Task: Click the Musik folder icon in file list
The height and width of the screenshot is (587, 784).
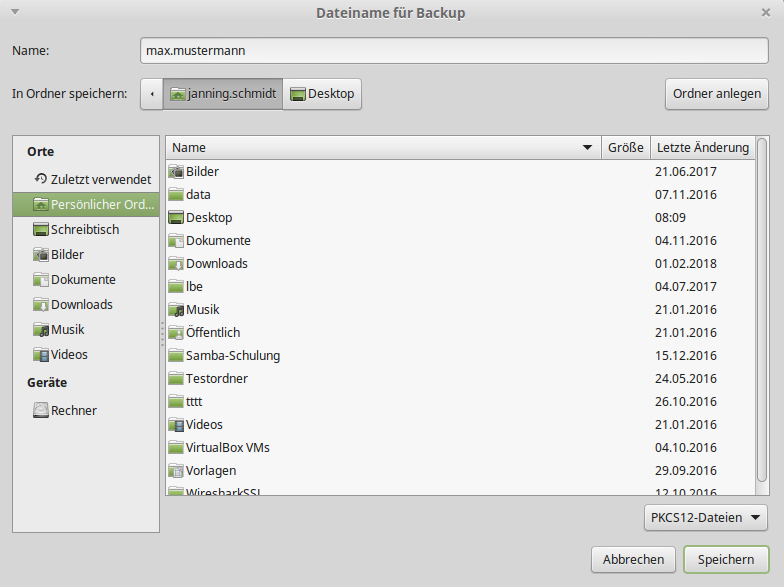Action: coord(177,310)
